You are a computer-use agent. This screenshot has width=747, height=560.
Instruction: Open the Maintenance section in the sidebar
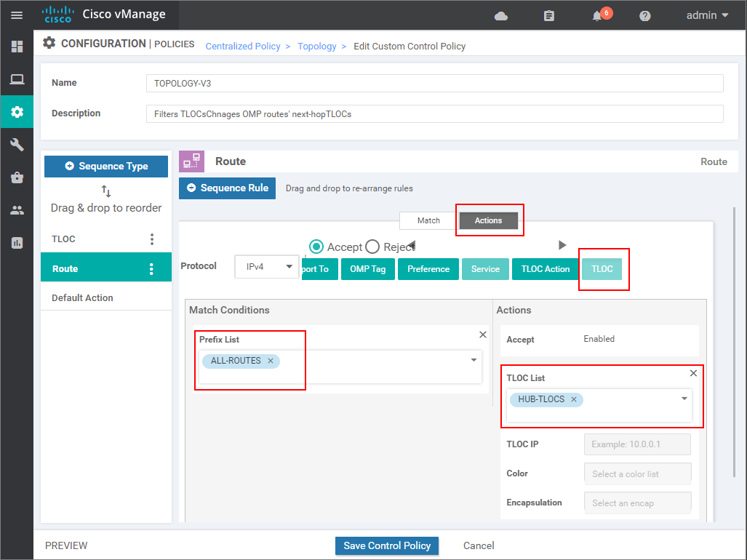(17, 177)
